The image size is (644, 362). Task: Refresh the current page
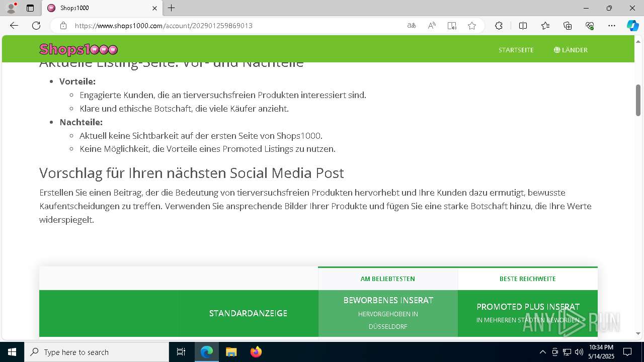[36, 26]
